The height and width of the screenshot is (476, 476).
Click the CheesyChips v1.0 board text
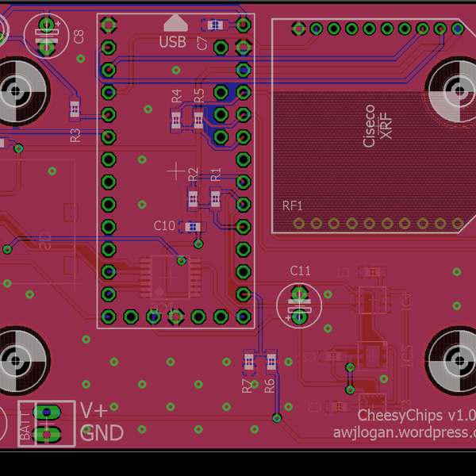(416, 415)
